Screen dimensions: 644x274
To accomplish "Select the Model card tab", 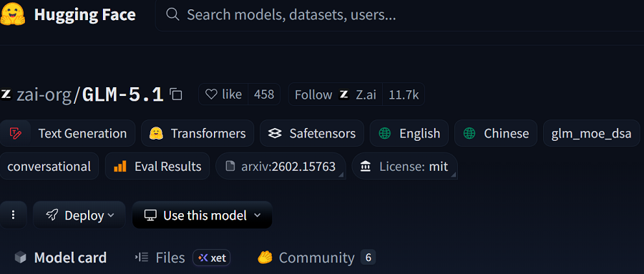I will click(x=60, y=258).
